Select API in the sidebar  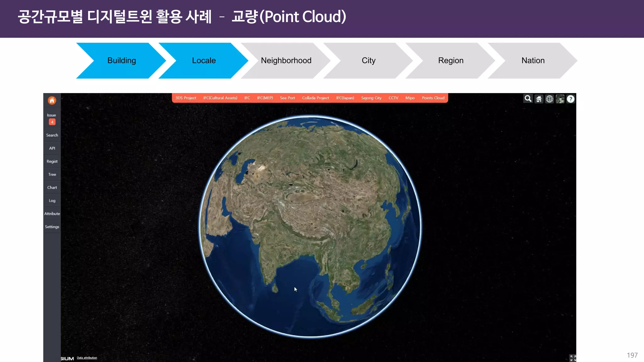point(52,148)
